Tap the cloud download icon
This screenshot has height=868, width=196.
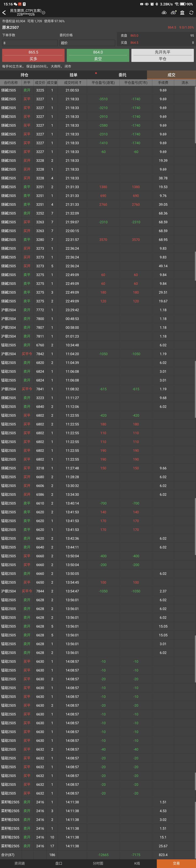[164, 13]
